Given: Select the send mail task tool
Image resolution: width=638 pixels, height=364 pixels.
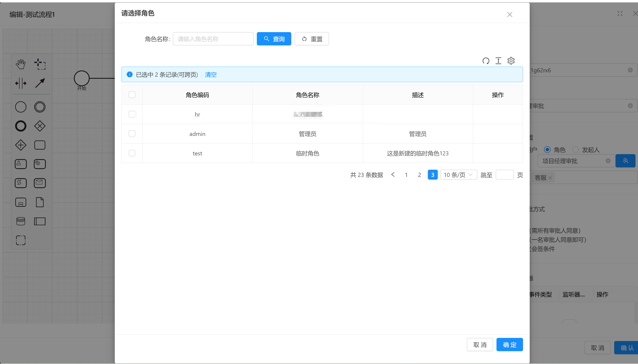Looking at the screenshot, I should point(40,183).
